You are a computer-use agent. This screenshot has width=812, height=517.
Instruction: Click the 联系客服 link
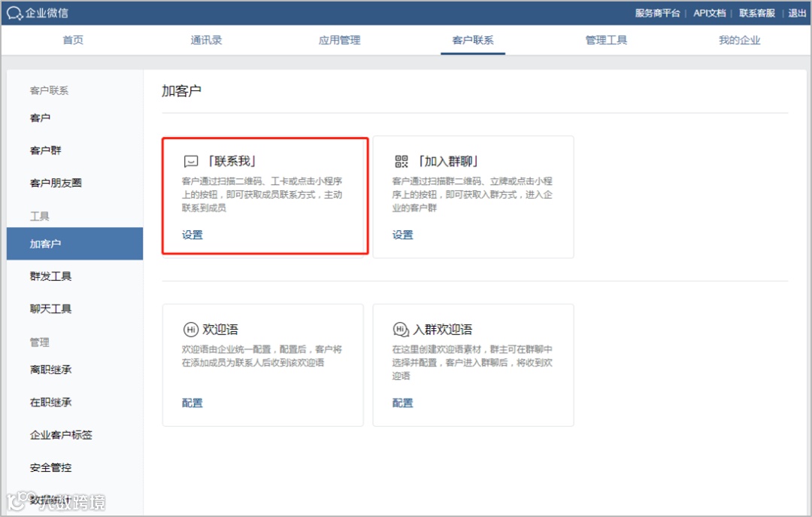pos(756,13)
